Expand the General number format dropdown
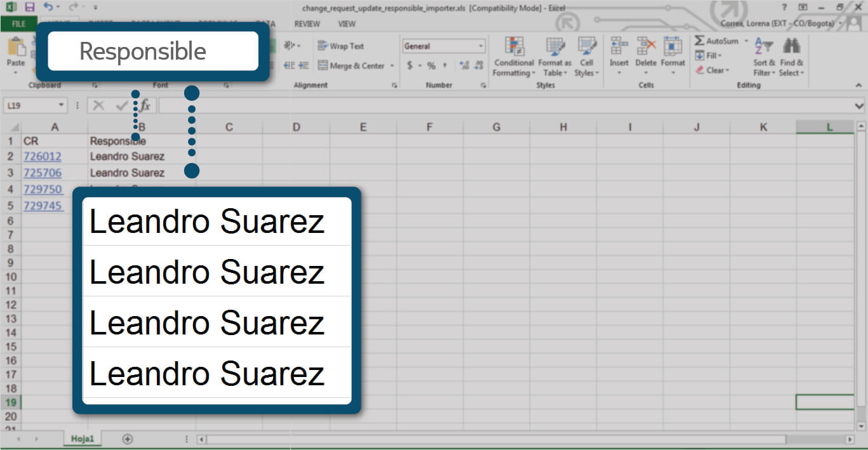 [481, 46]
